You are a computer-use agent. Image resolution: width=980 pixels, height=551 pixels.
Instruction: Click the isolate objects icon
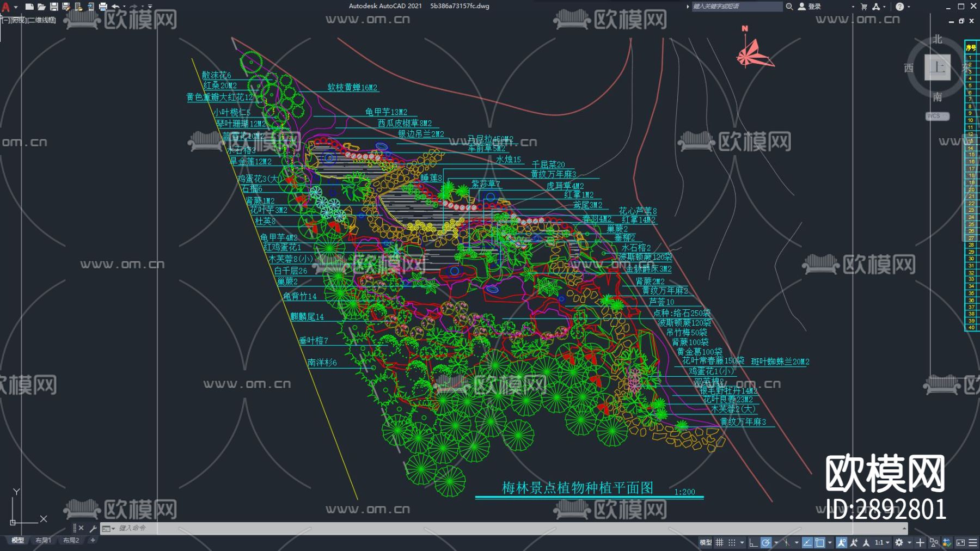934,542
